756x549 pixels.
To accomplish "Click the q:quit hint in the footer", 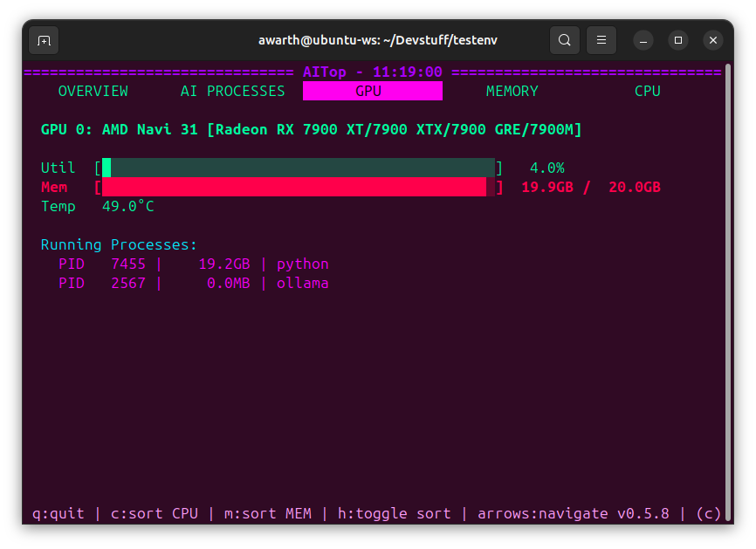I will pyautogui.click(x=58, y=514).
